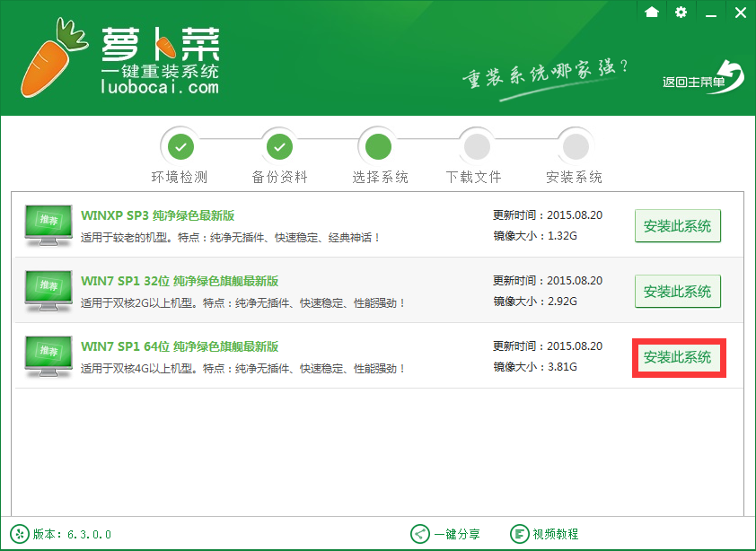Image resolution: width=756 pixels, height=551 pixels.
Task: Minimize the luobocai window
Action: [711, 15]
